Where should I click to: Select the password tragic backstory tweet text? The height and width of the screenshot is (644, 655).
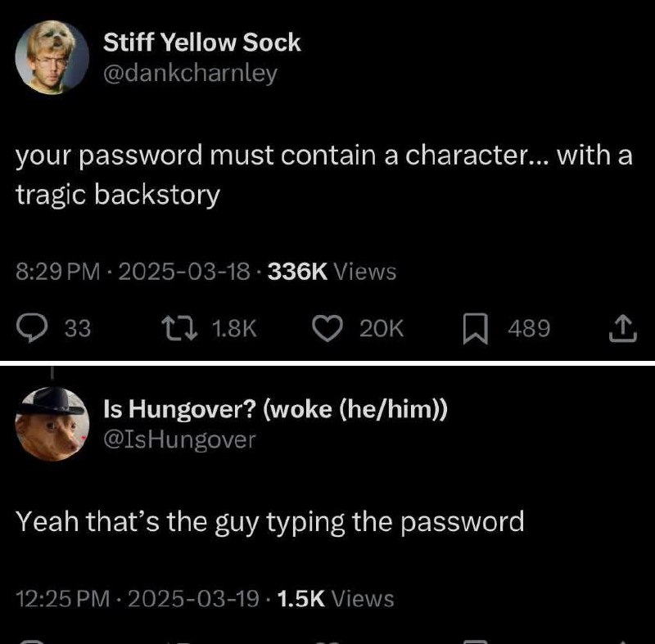324,174
